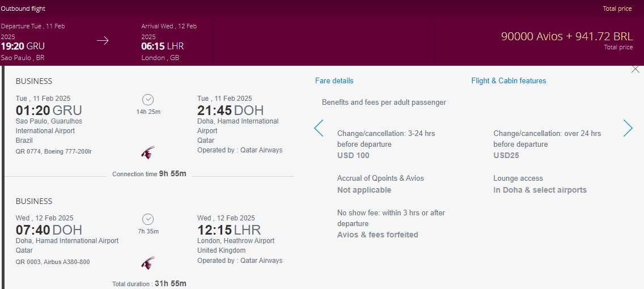This screenshot has height=289, width=644.
Task: Click clock icon above 7h 35m duration
Action: (148, 219)
